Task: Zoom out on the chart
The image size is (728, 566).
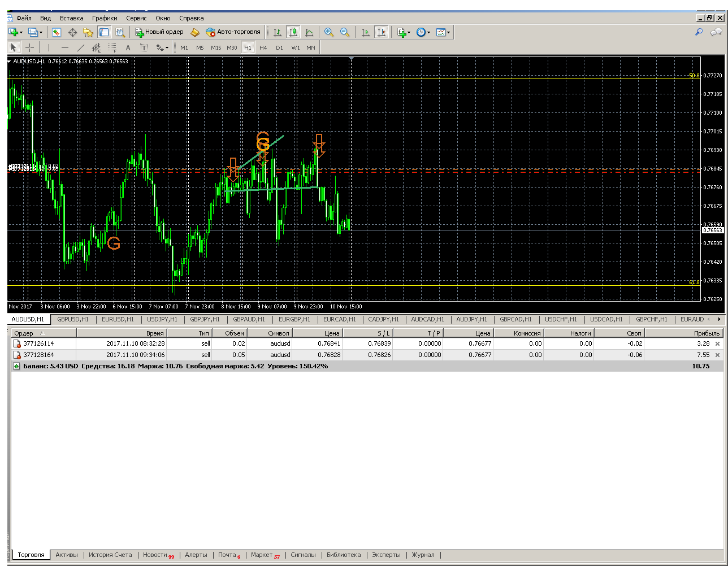Action: (345, 32)
